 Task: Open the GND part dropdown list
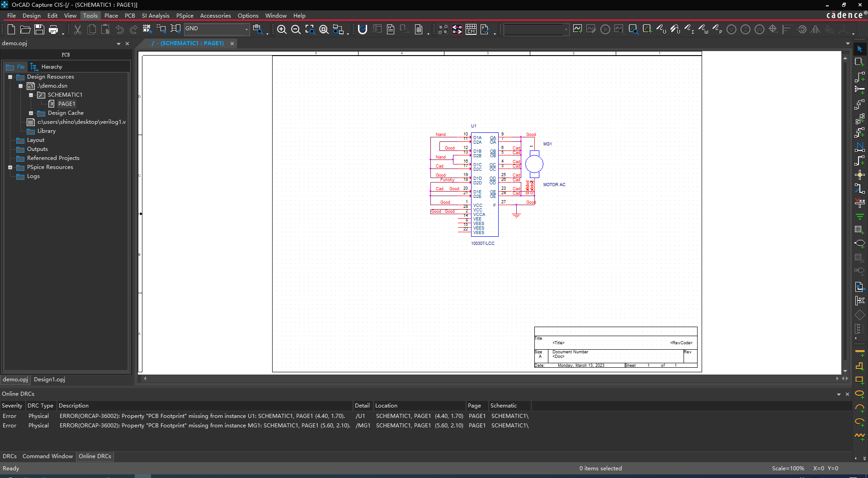[x=246, y=29]
